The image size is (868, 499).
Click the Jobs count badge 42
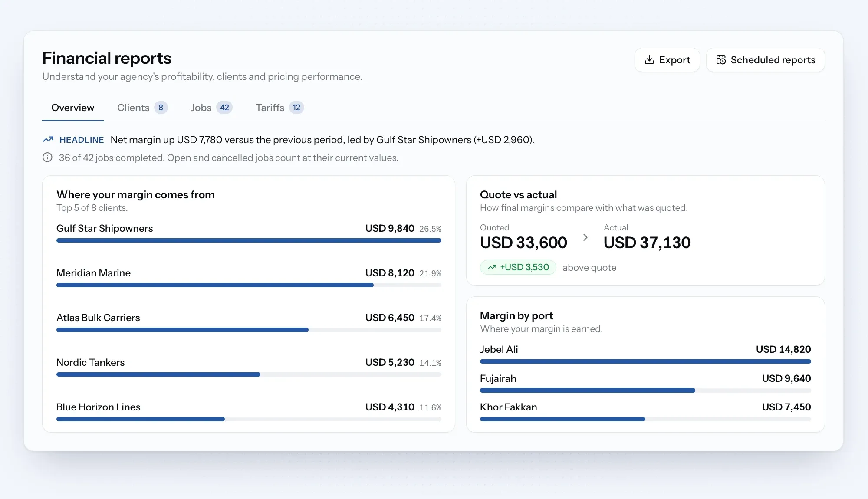[224, 108]
